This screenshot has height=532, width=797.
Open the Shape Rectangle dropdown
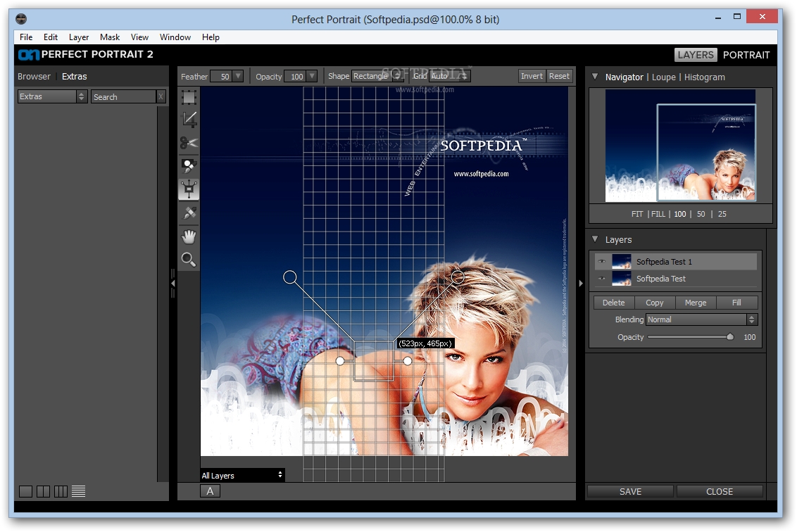coord(377,76)
